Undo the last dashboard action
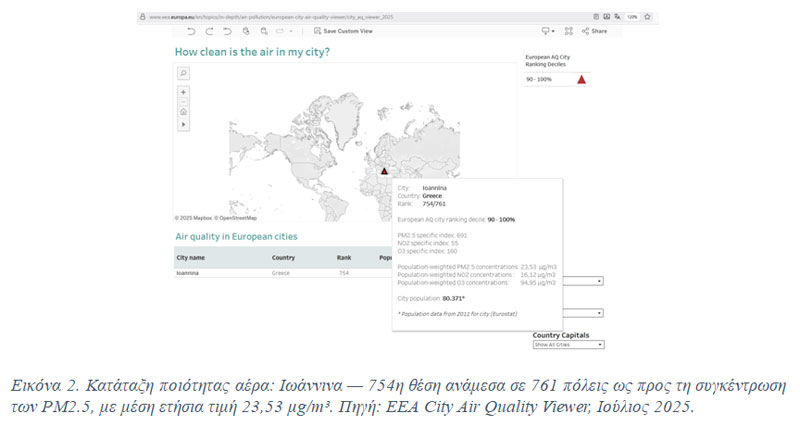 pos(192,31)
